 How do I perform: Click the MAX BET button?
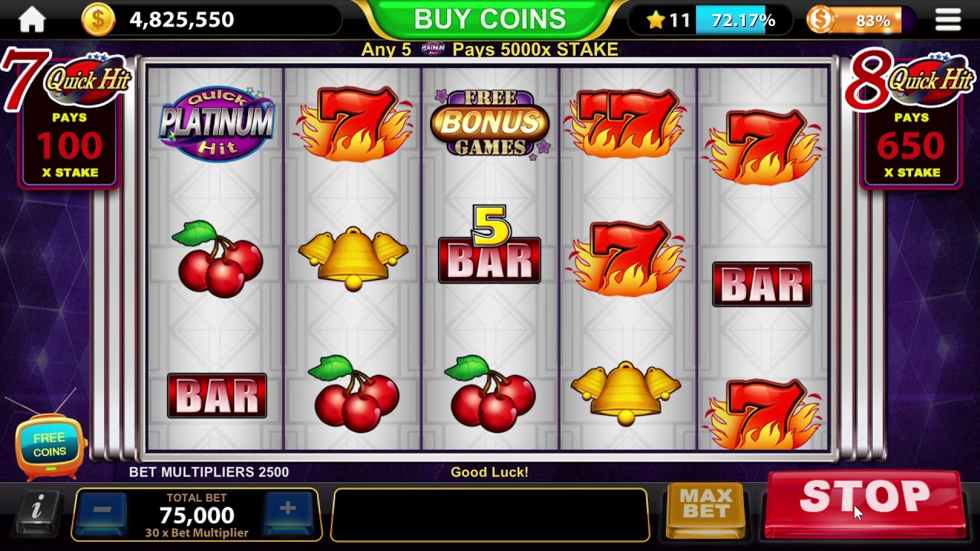[706, 508]
